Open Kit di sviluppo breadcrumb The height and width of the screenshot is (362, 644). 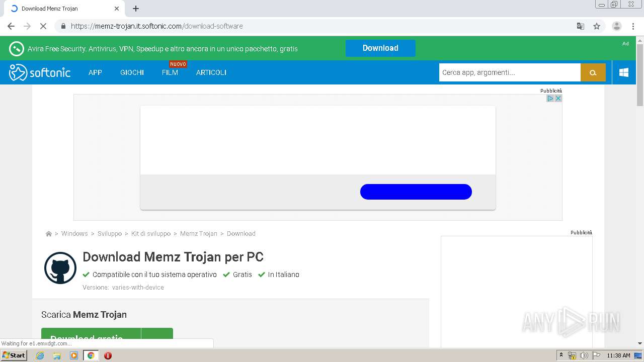tap(151, 234)
